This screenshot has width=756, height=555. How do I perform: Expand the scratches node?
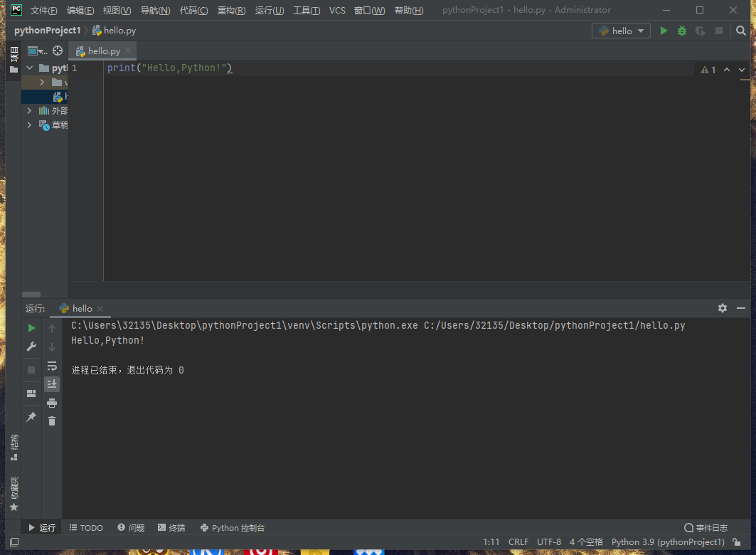[x=29, y=125]
